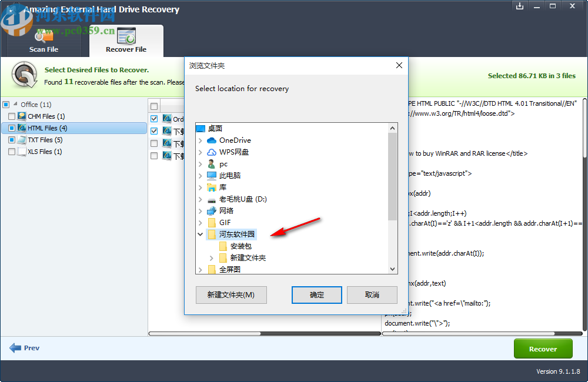Screen dimensions: 588x382
Task: Expand the pc user folder node
Action: 201,164
